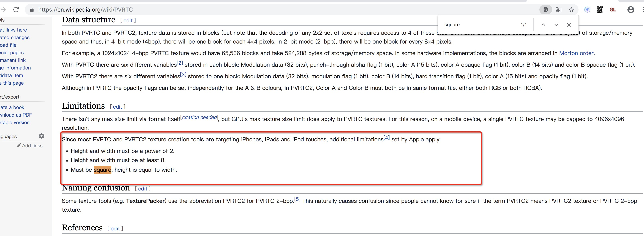Go to previous find result
Image resolution: width=644 pixels, height=236 pixels.
tap(543, 25)
